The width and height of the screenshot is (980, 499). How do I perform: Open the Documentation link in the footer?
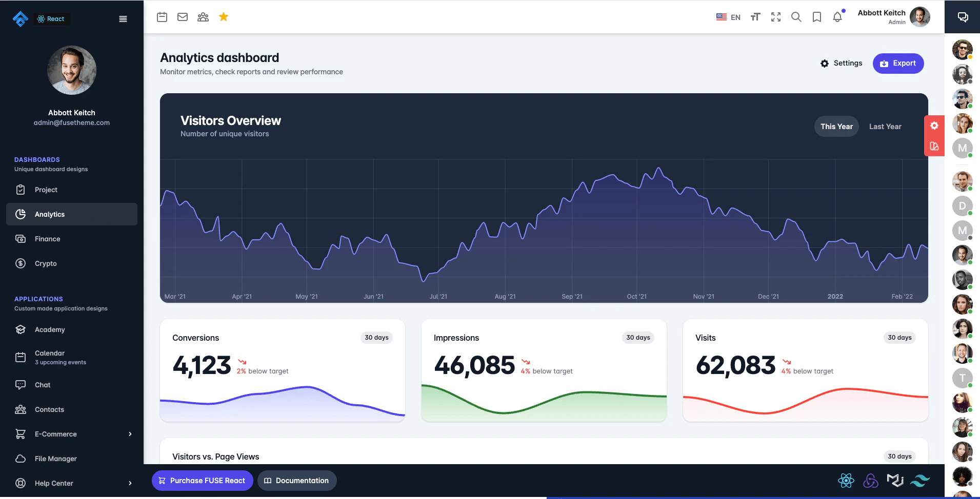297,481
